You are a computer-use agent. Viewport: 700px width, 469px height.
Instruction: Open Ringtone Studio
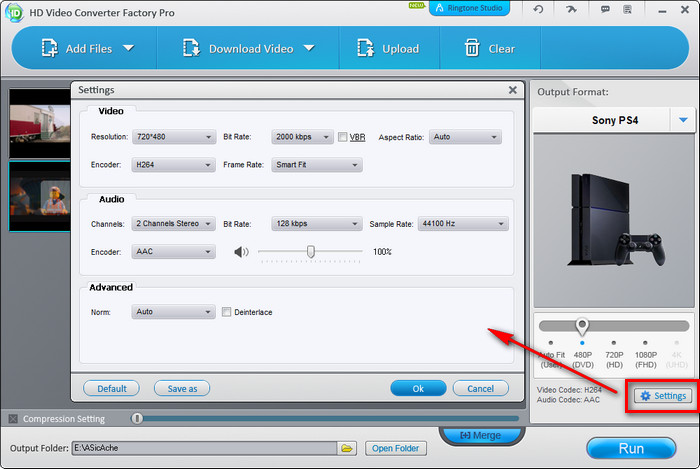(x=469, y=8)
